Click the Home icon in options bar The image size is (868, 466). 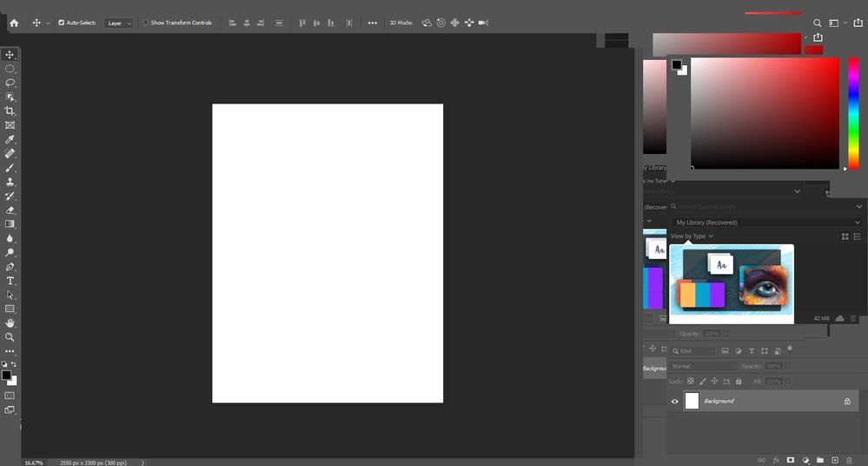coord(14,23)
